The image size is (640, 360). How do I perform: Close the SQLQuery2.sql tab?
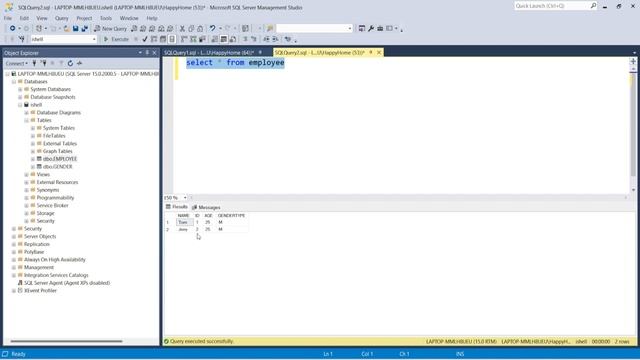click(379, 52)
